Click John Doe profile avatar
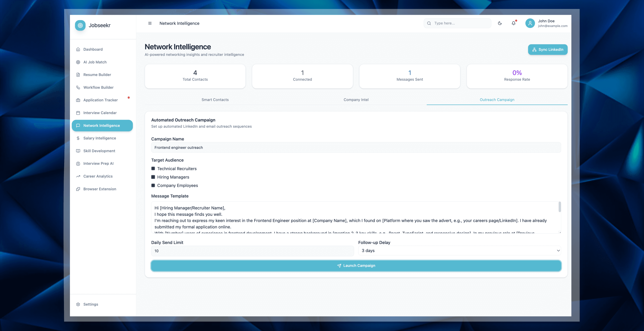644x331 pixels. click(x=530, y=23)
